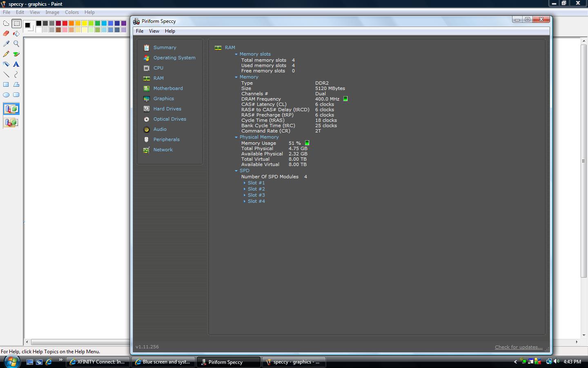This screenshot has height=368, width=588.
Task: Open the Network section in Speccy
Action: coord(163,150)
